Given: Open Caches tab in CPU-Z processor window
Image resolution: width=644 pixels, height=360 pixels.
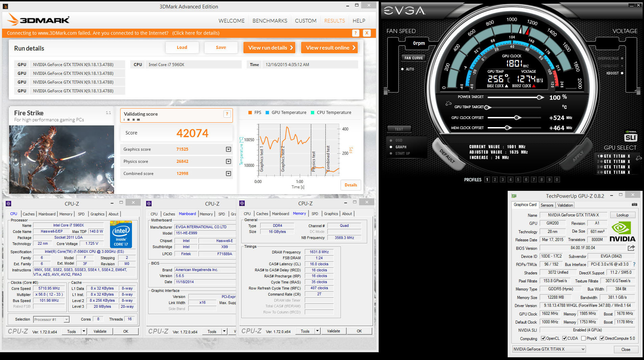Looking at the screenshot, I should pyautogui.click(x=29, y=214).
